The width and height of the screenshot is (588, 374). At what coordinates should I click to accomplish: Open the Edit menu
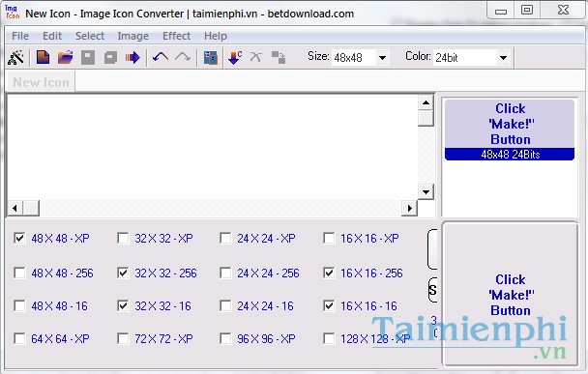(52, 36)
